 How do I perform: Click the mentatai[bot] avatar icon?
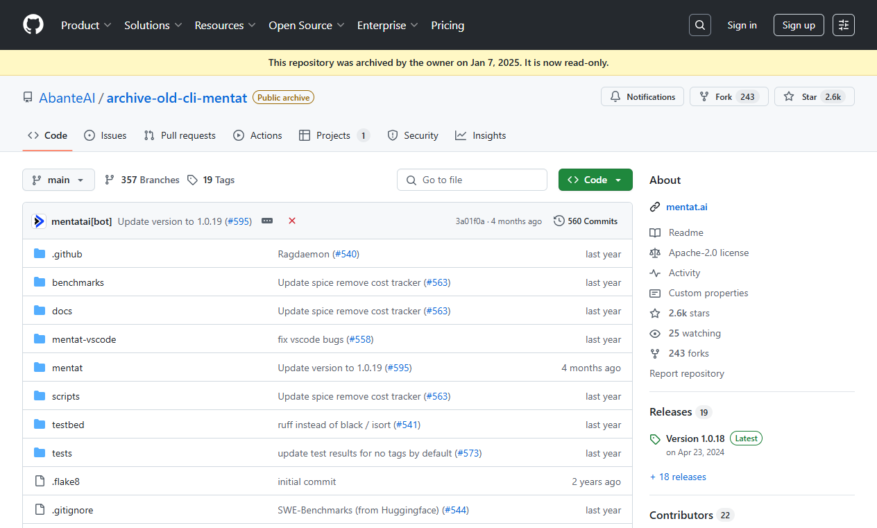pyautogui.click(x=39, y=221)
